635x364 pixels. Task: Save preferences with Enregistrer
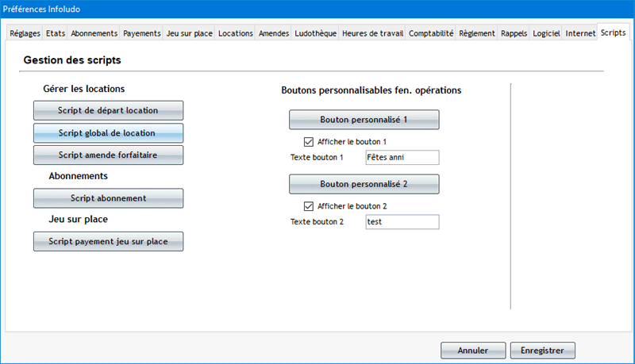[x=542, y=350]
